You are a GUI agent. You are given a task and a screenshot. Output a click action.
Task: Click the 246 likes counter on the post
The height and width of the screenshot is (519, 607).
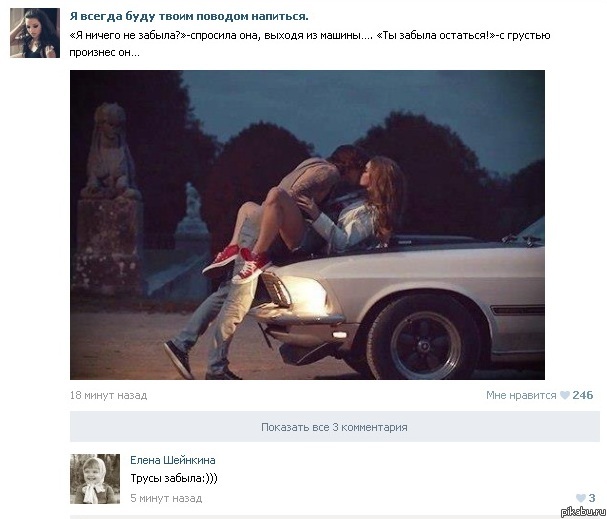pos(583,395)
